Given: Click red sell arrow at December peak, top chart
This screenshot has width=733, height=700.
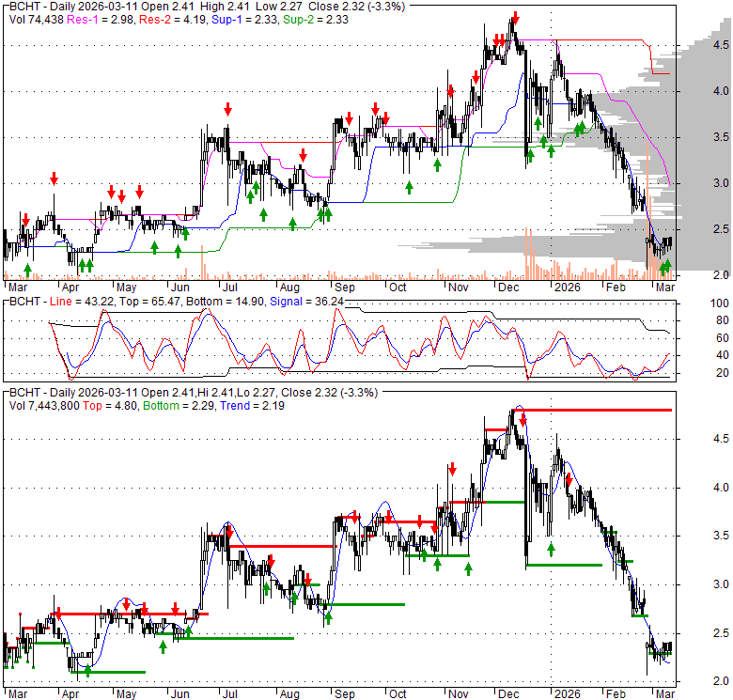Looking at the screenshot, I should point(515,18).
